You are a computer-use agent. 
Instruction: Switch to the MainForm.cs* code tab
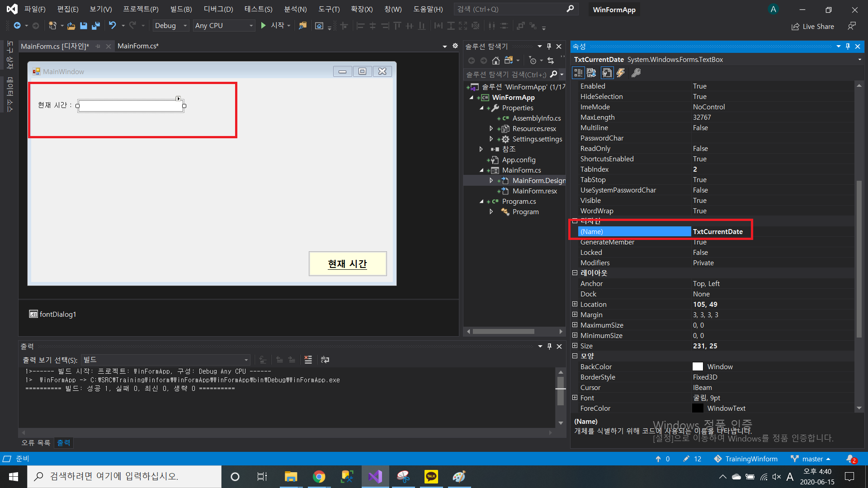pos(138,46)
